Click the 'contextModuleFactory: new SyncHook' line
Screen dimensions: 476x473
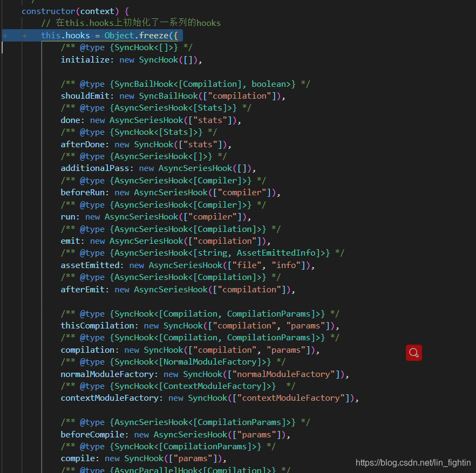[209, 398]
